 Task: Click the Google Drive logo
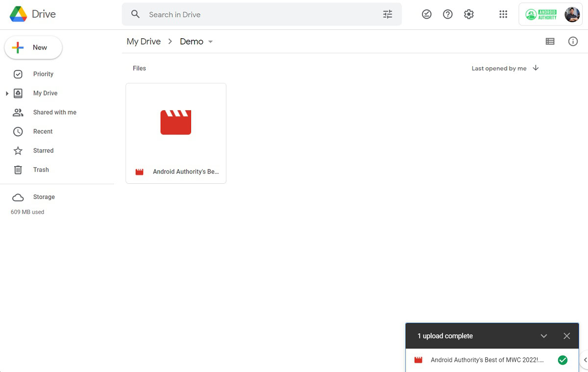point(18,14)
